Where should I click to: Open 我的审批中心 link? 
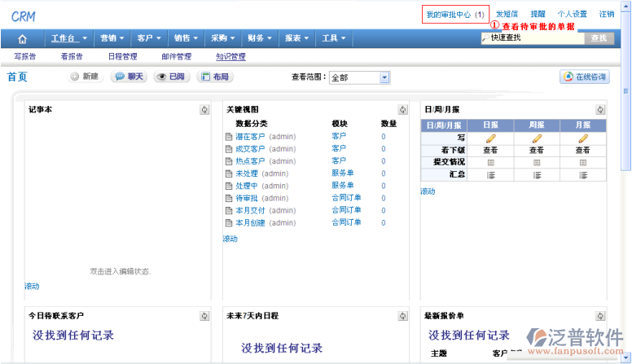[455, 15]
